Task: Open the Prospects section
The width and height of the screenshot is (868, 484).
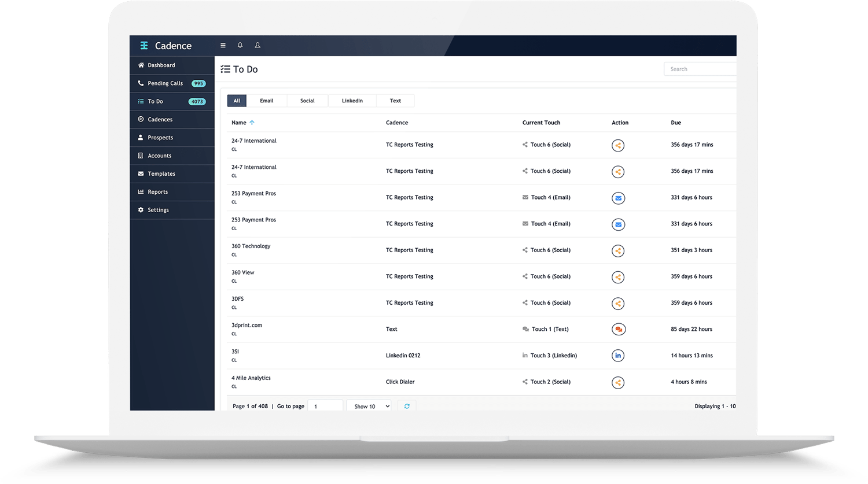Action: click(172, 138)
